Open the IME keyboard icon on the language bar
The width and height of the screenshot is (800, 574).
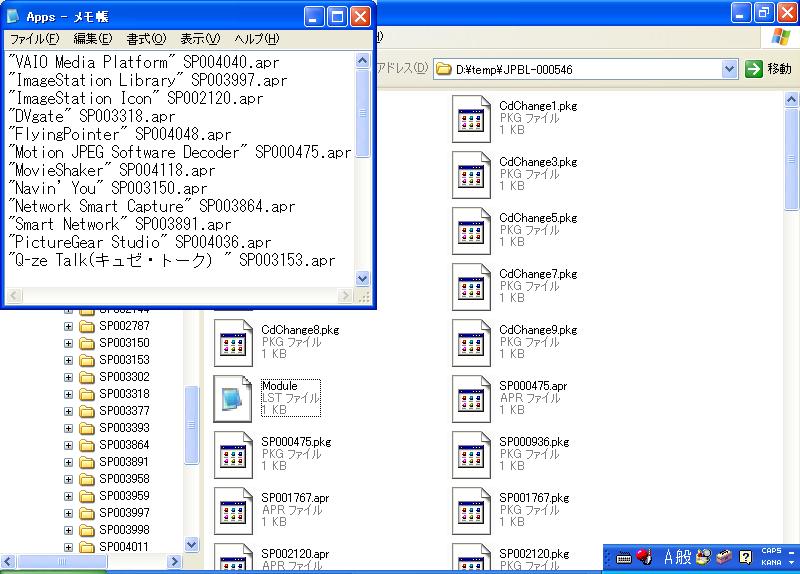point(623,558)
